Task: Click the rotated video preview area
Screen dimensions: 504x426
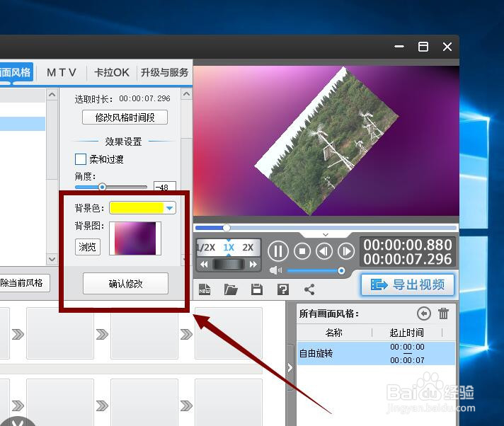Action: (x=326, y=141)
